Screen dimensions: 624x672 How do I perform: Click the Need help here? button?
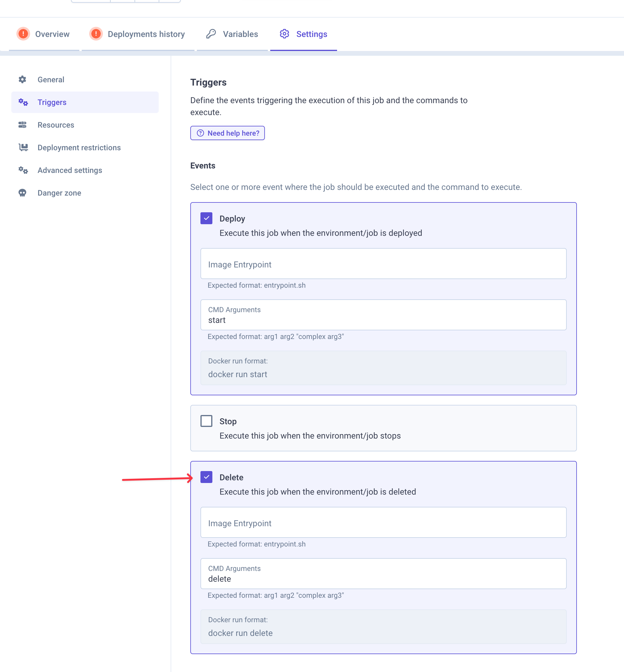coord(227,133)
